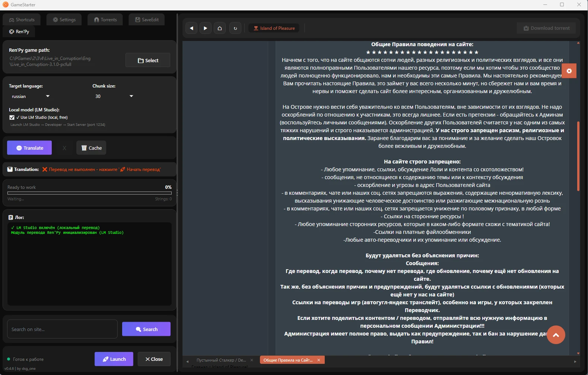588x375 pixels.
Task: Click Select to choose game path
Action: click(148, 60)
